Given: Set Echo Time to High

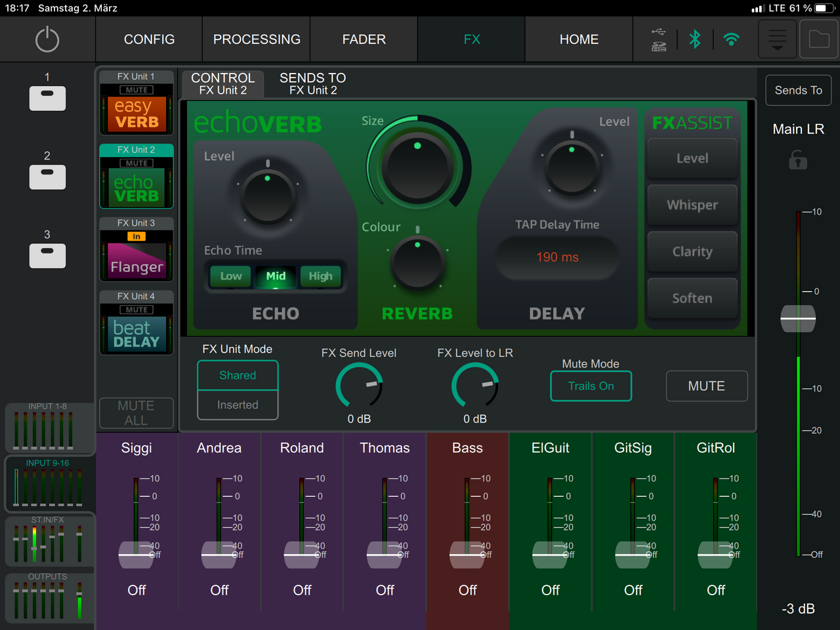Looking at the screenshot, I should [x=320, y=276].
